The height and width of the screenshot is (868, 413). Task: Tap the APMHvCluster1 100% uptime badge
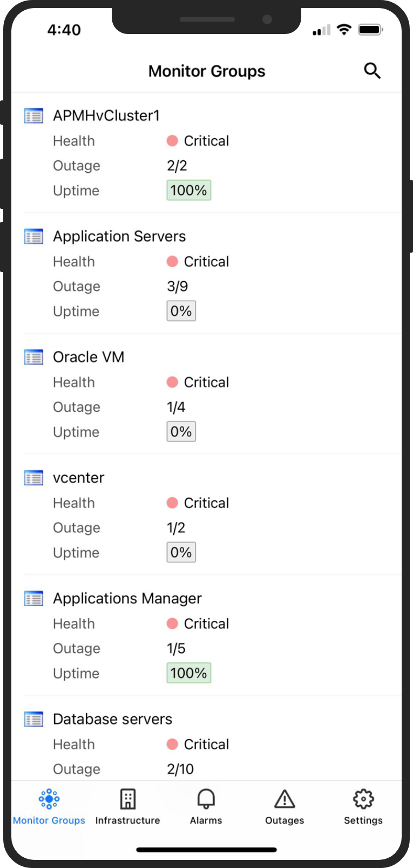(188, 191)
